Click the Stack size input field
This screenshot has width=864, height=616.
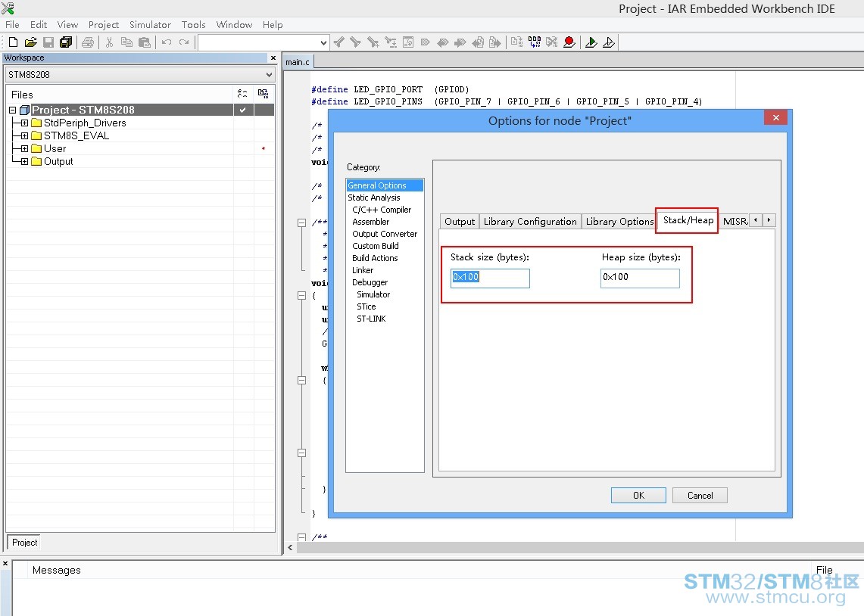click(x=490, y=278)
